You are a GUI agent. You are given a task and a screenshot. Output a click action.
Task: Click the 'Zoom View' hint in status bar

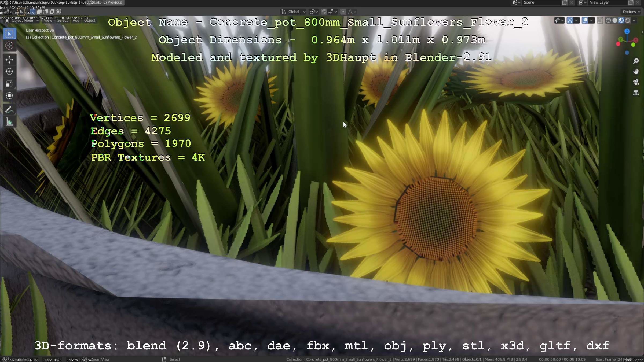tap(100, 359)
